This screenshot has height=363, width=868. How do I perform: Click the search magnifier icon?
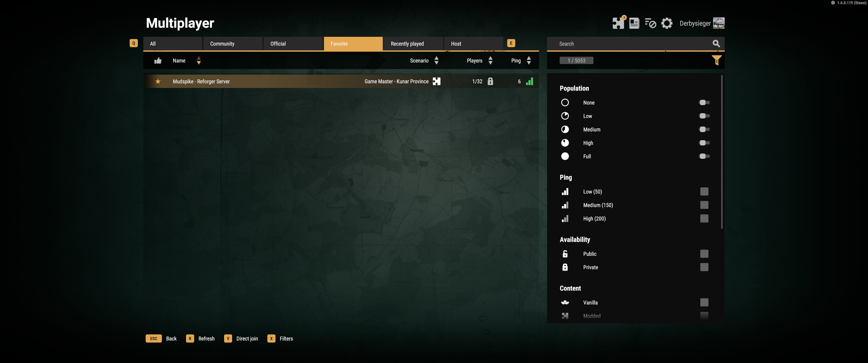point(716,43)
